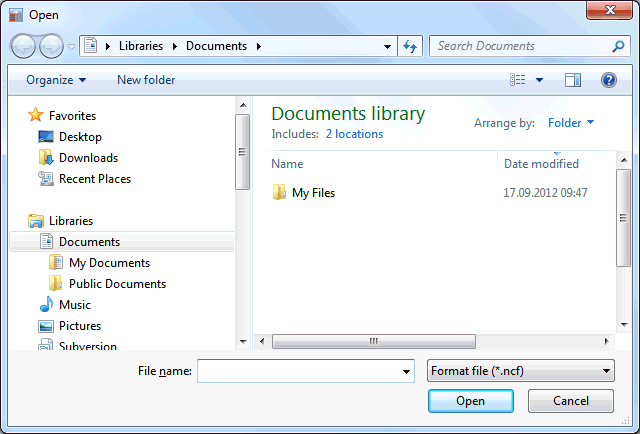
Task: Click file list scroll up arrow
Action: [624, 160]
